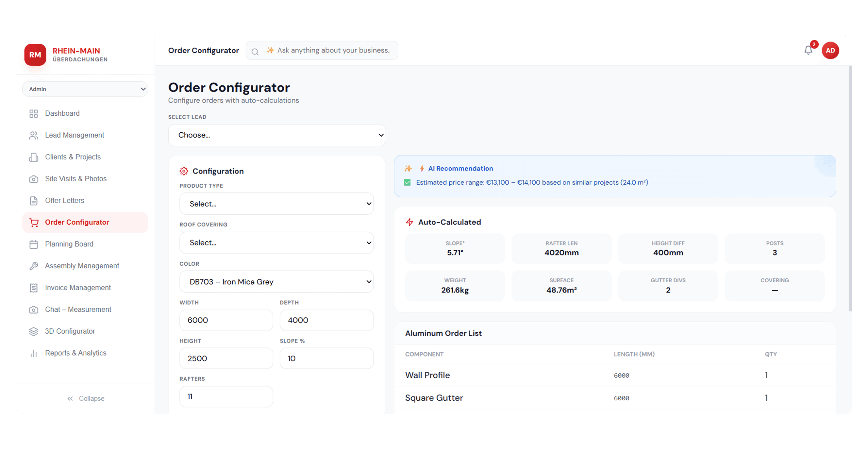Image resolution: width=868 pixels, height=449 pixels.
Task: Open the Color dropdown showing DB703
Action: point(276,282)
